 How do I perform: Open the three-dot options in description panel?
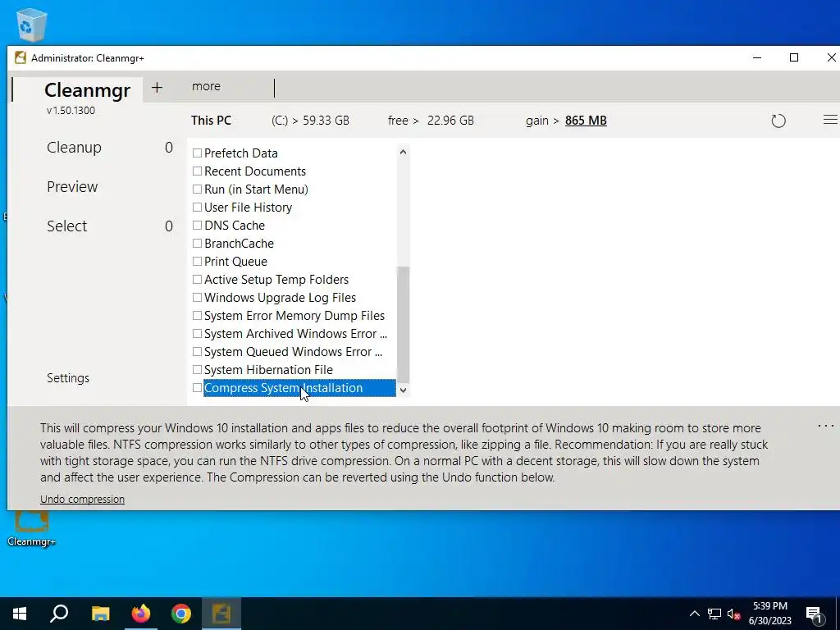coord(825,426)
